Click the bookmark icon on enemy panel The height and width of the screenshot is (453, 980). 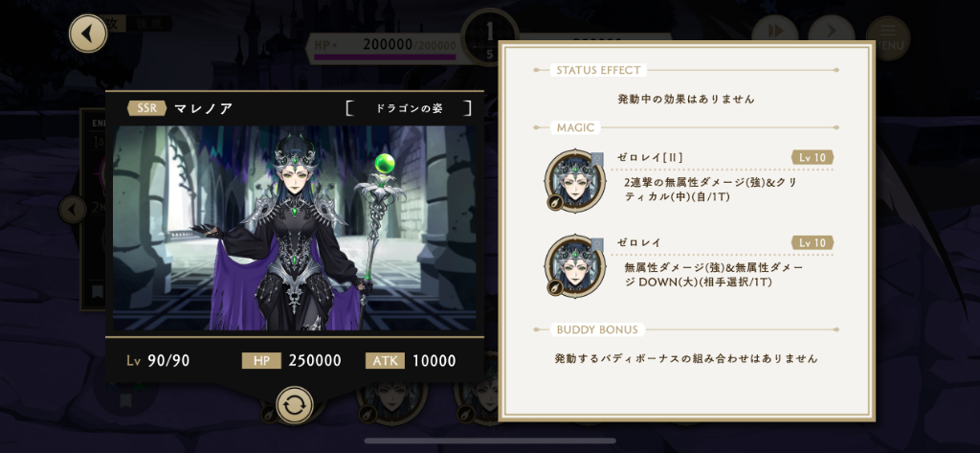coord(97,293)
